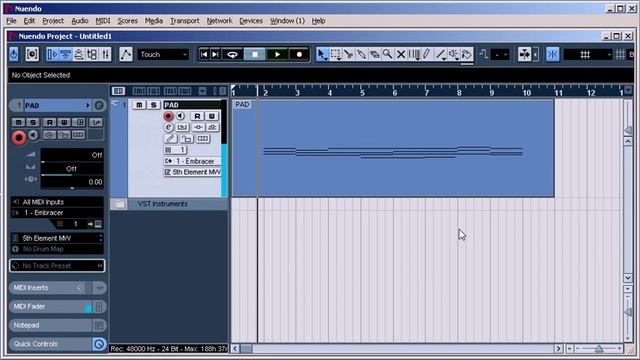Screen dimensions: 640x360
Task: Open the Transport menu
Action: [x=184, y=21]
